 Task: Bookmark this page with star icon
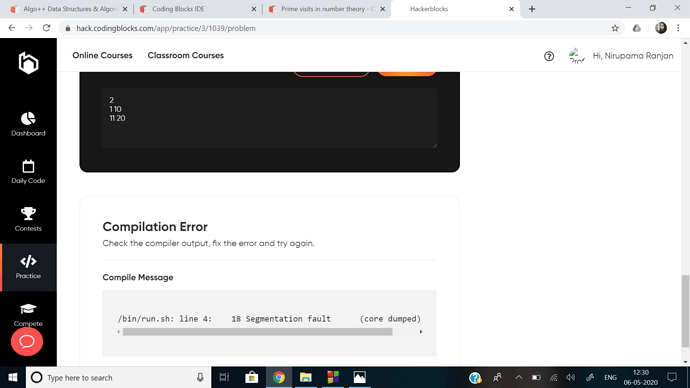click(x=615, y=28)
